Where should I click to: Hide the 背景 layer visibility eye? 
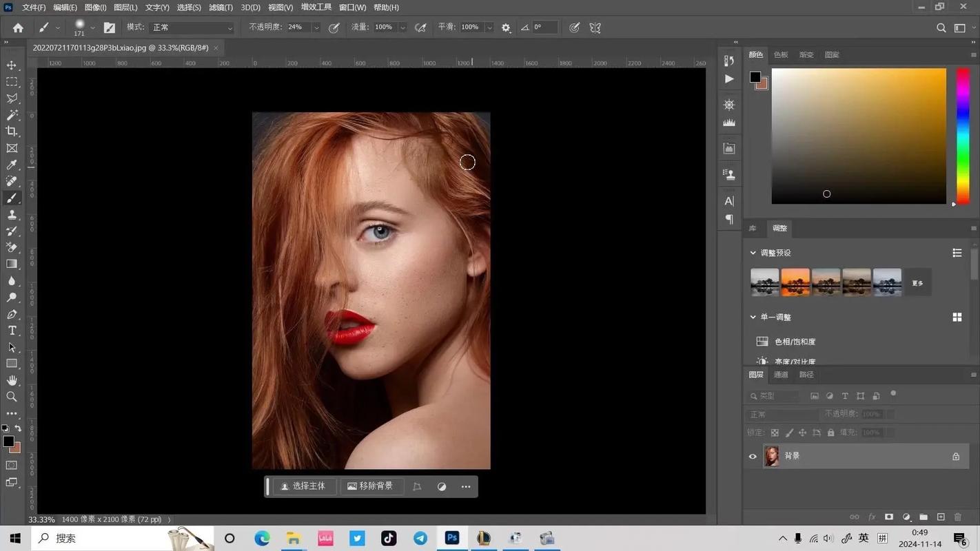753,455
